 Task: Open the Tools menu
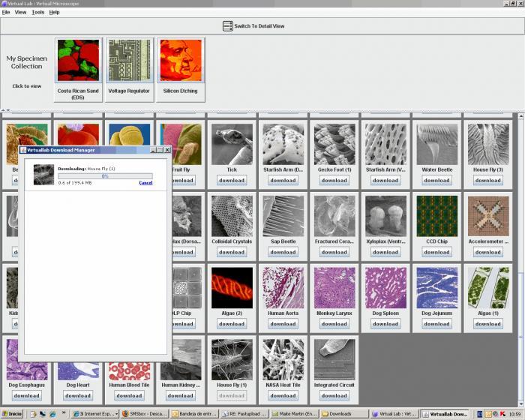[38, 13]
